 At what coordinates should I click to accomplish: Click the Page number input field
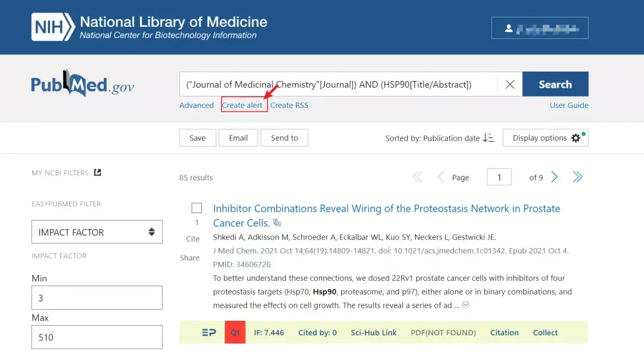[x=499, y=177]
